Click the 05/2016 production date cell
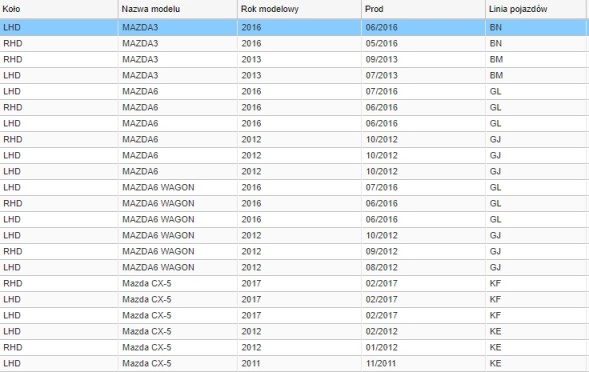This screenshot has width=589, height=372. (381, 43)
